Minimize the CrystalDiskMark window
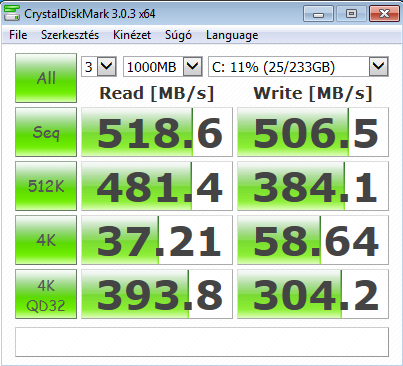Screen dimensions: 403x366 tap(319, 14)
